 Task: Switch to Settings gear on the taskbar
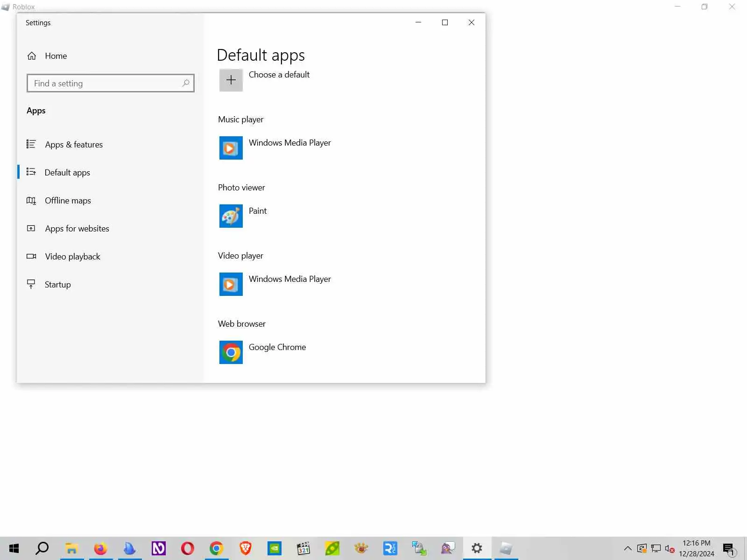tap(477, 548)
